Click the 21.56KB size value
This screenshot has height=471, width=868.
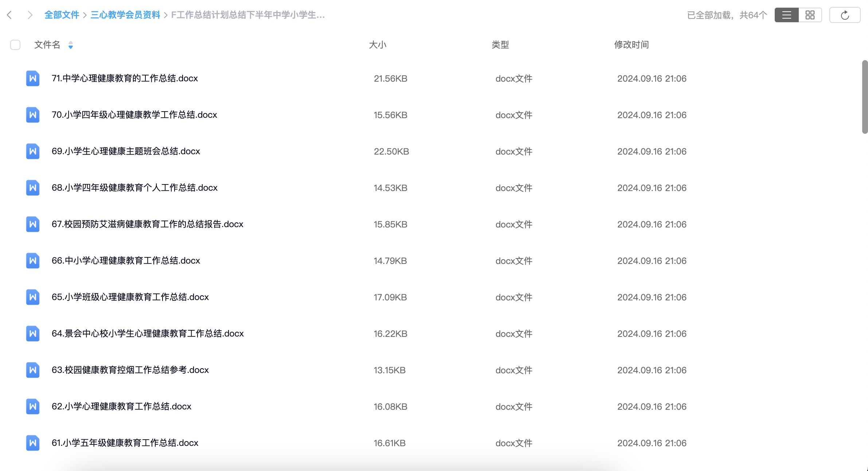[390, 78]
